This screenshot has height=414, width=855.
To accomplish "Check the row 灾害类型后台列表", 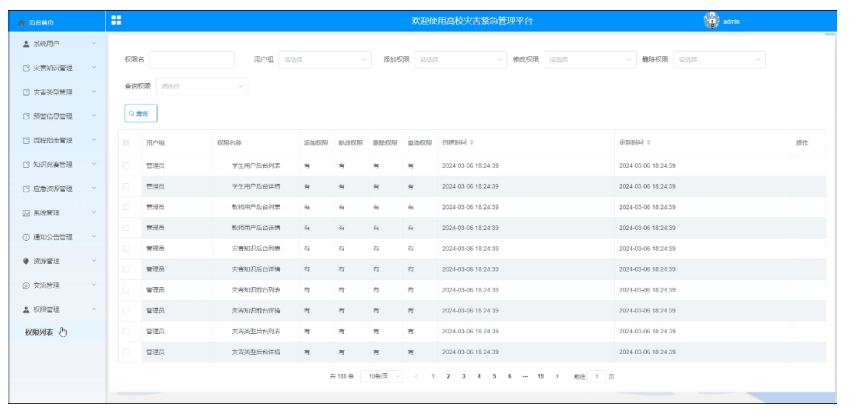I will (126, 331).
